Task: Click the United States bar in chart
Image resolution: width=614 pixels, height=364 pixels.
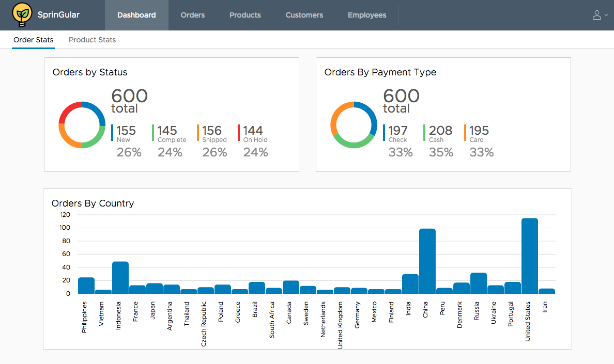Action: pyautogui.click(x=530, y=256)
